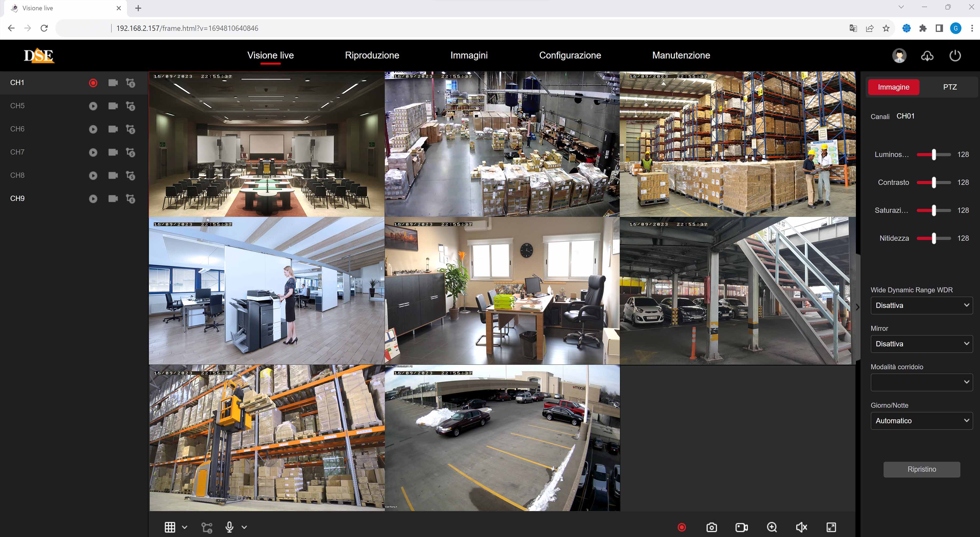Click the Ripristino button
Image resolution: width=980 pixels, height=537 pixels.
click(921, 469)
